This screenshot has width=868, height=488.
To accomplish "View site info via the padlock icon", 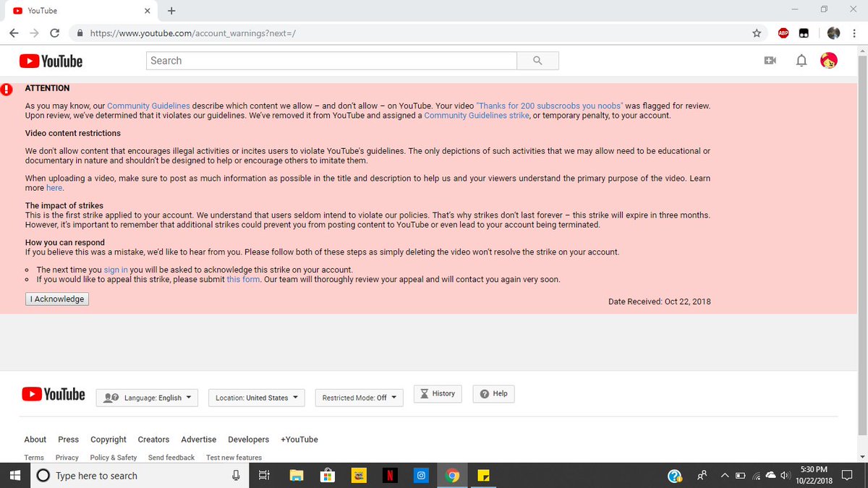I will 80,33.
